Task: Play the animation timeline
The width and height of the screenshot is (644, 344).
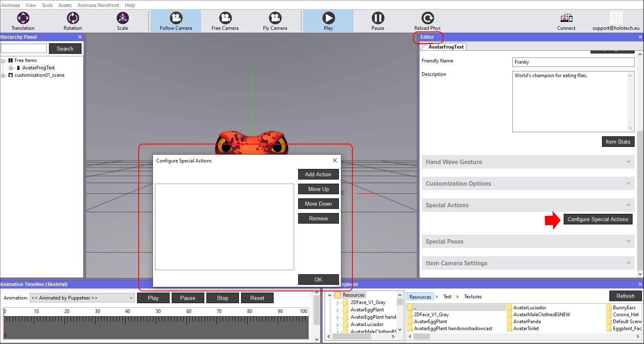Action: pos(153,298)
